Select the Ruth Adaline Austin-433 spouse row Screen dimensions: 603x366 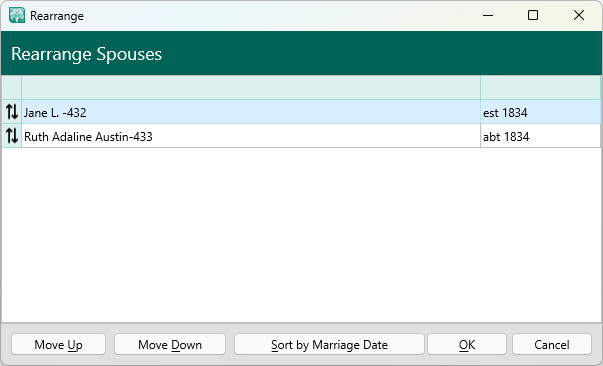pyautogui.click(x=301, y=136)
